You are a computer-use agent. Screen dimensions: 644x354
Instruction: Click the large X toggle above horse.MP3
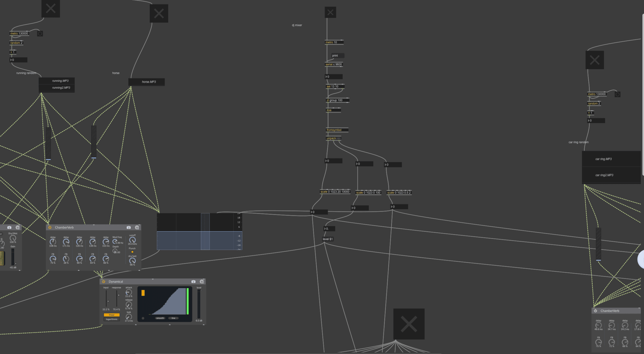(x=159, y=13)
